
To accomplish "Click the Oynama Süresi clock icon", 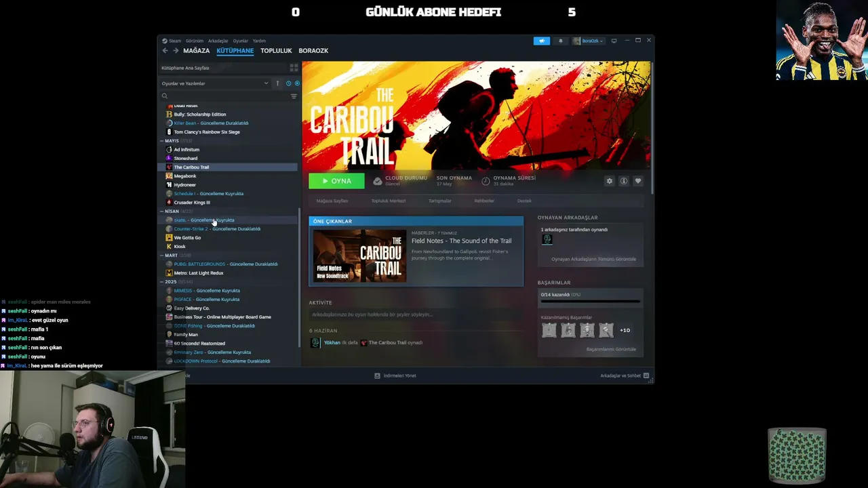I will point(486,181).
